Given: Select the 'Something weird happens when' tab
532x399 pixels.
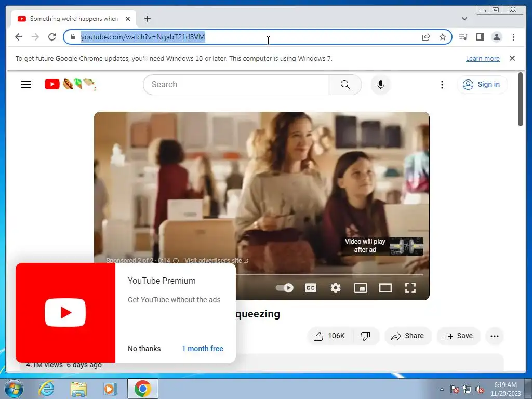Looking at the screenshot, I should tap(74, 19).
